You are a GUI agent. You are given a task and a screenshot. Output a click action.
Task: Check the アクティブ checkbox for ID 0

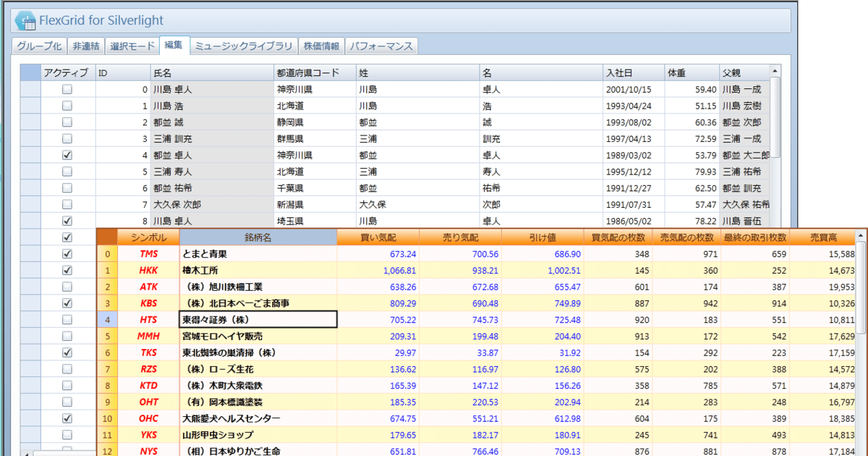click(67, 90)
